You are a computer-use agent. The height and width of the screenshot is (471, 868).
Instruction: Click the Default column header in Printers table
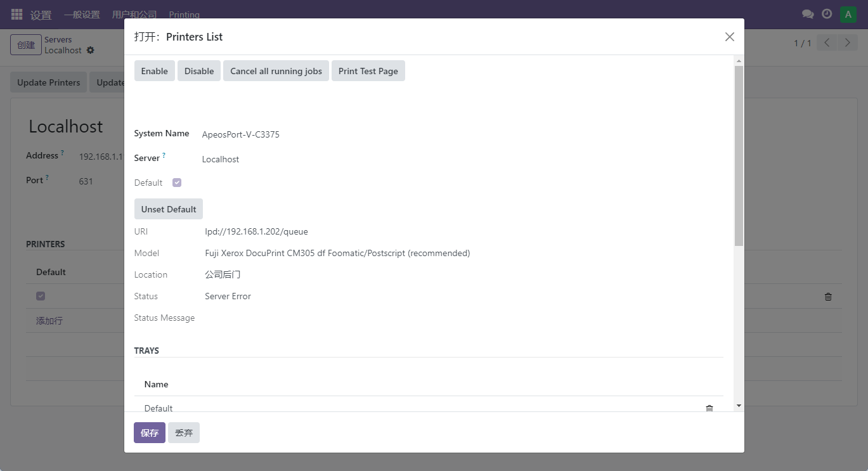51,272
